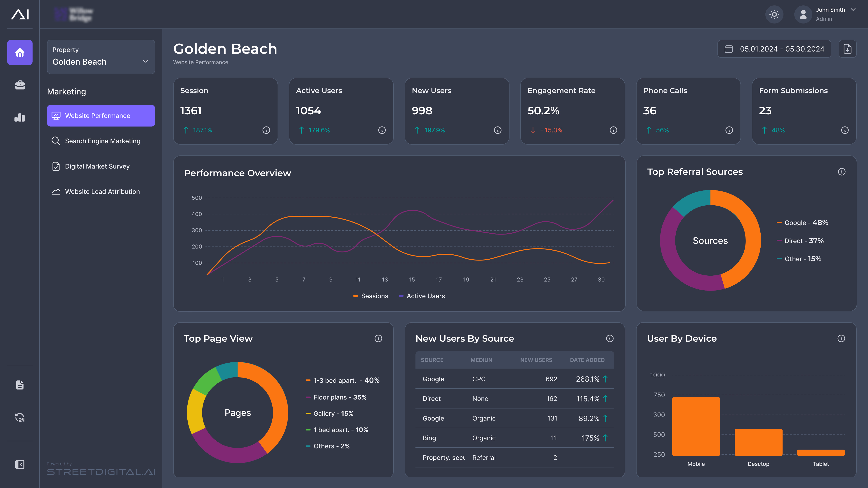The width and height of the screenshot is (868, 488).
Task: Show info for the Active Users card
Action: point(382,130)
